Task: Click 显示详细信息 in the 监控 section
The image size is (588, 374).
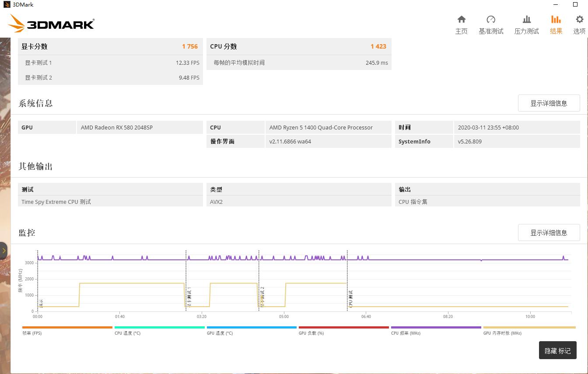Action: pos(549,232)
